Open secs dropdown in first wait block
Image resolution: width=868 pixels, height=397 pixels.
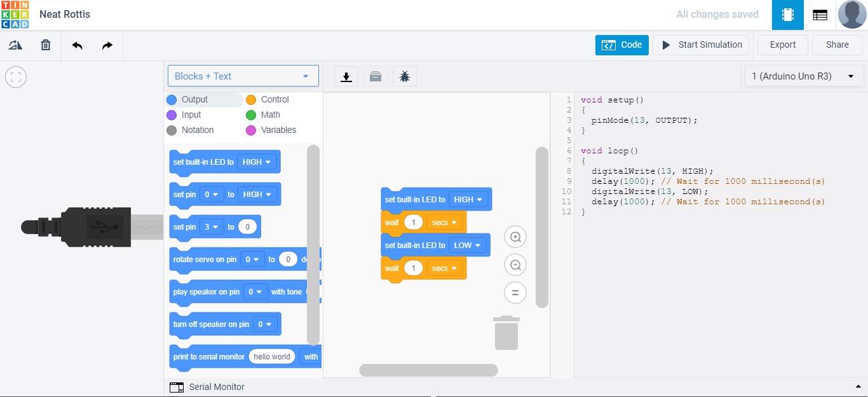click(444, 223)
